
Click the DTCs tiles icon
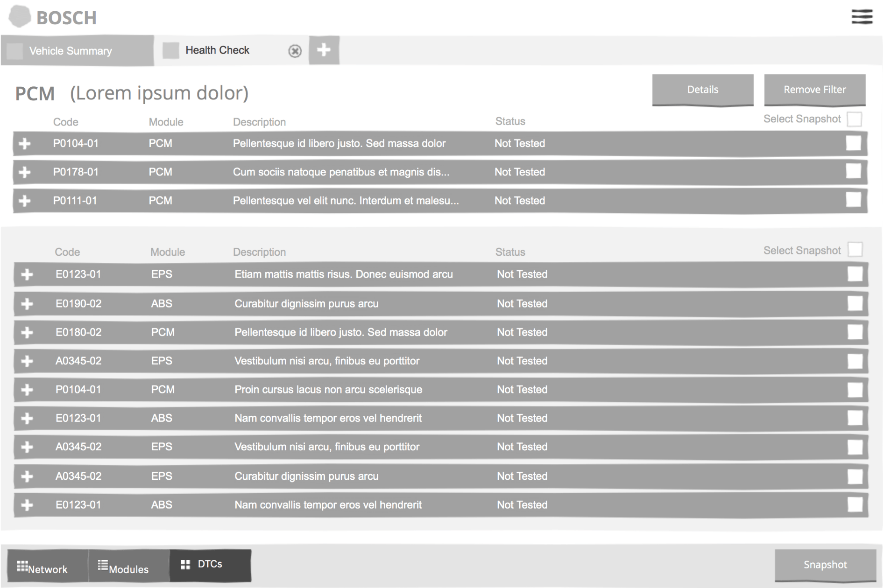(x=185, y=565)
